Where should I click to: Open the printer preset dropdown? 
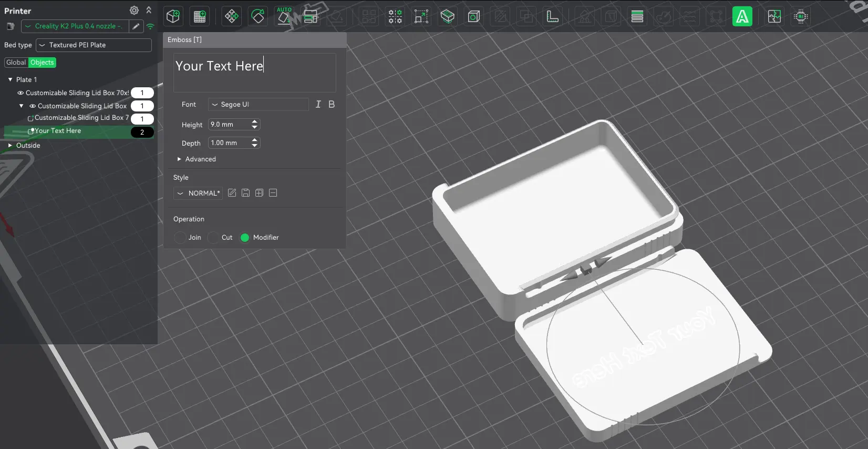tap(75, 26)
